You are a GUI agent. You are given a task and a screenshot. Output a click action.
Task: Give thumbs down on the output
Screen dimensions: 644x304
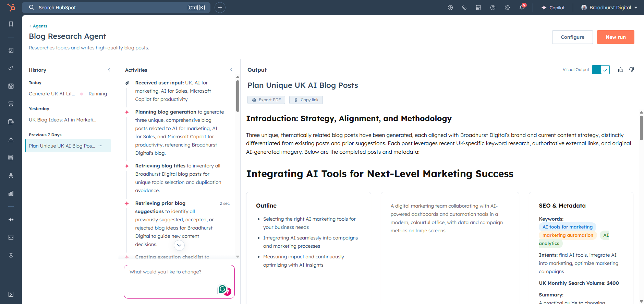(x=632, y=70)
